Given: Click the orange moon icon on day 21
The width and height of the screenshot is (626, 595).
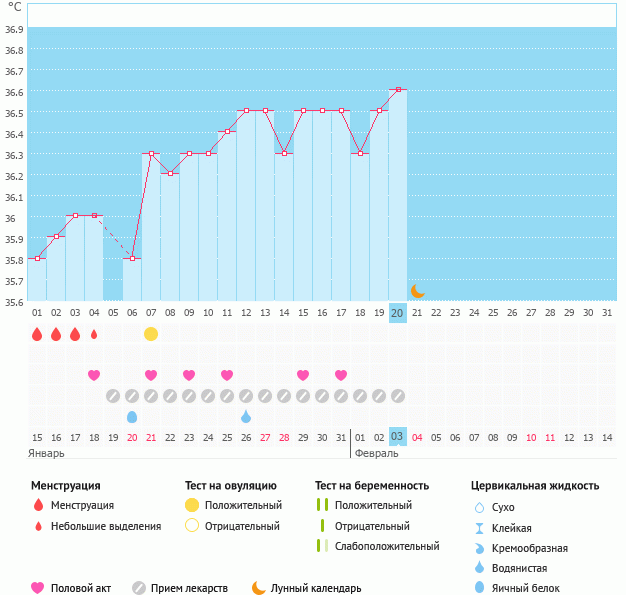Looking at the screenshot, I should click(417, 291).
